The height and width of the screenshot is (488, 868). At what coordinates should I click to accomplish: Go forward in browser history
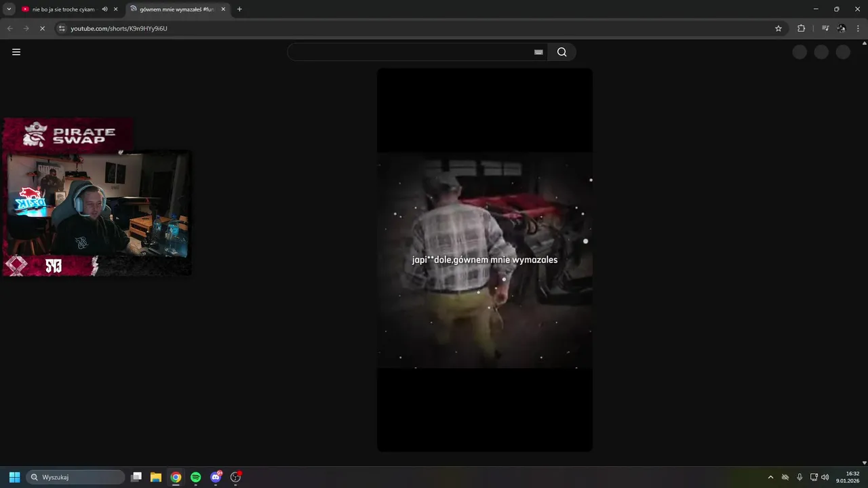pyautogui.click(x=26, y=28)
